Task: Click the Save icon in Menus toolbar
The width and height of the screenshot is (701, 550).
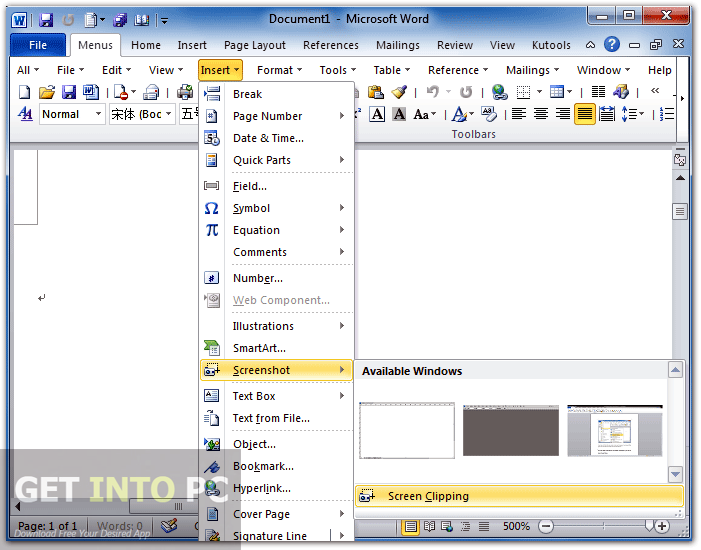Action: (x=69, y=93)
